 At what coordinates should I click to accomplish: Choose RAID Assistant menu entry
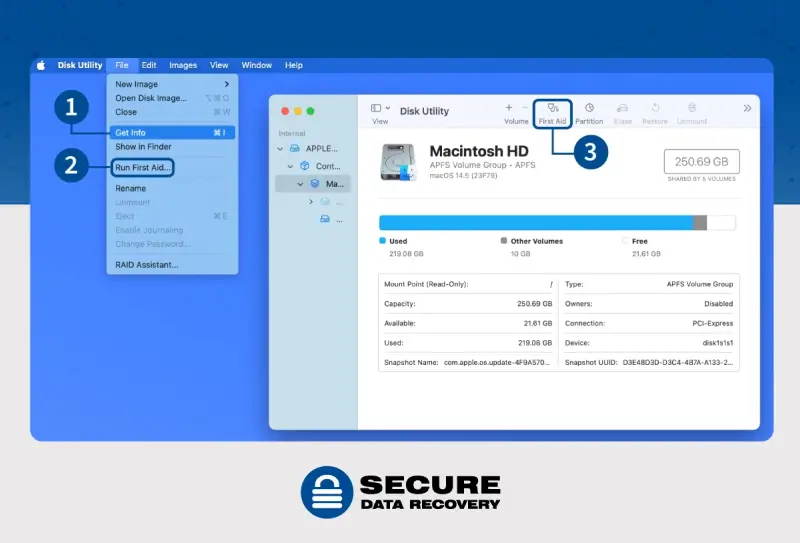172,265
